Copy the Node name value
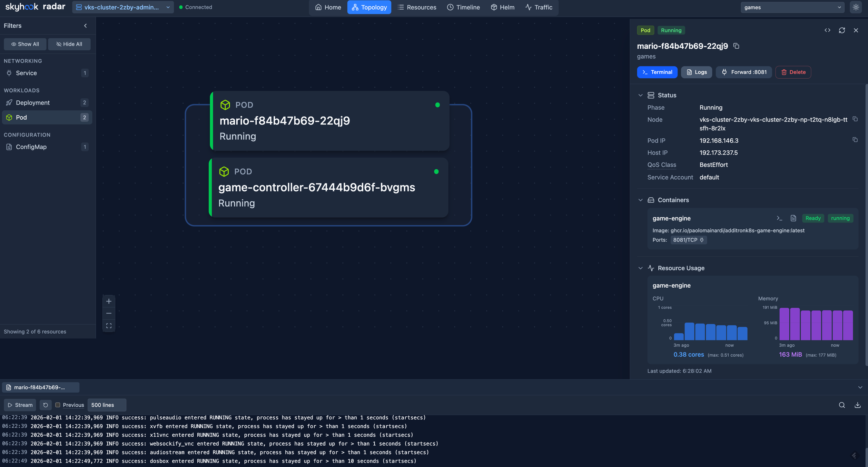Viewport: 868px width, 467px height. coord(855,119)
